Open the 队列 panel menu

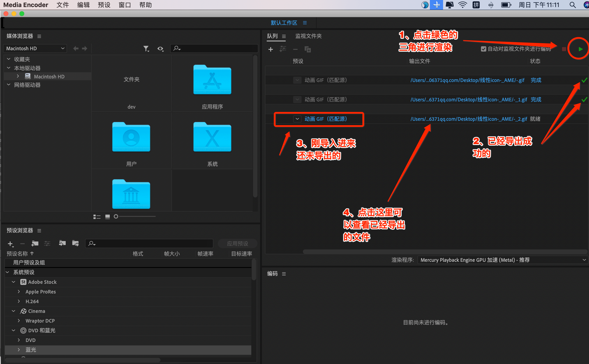click(x=284, y=36)
